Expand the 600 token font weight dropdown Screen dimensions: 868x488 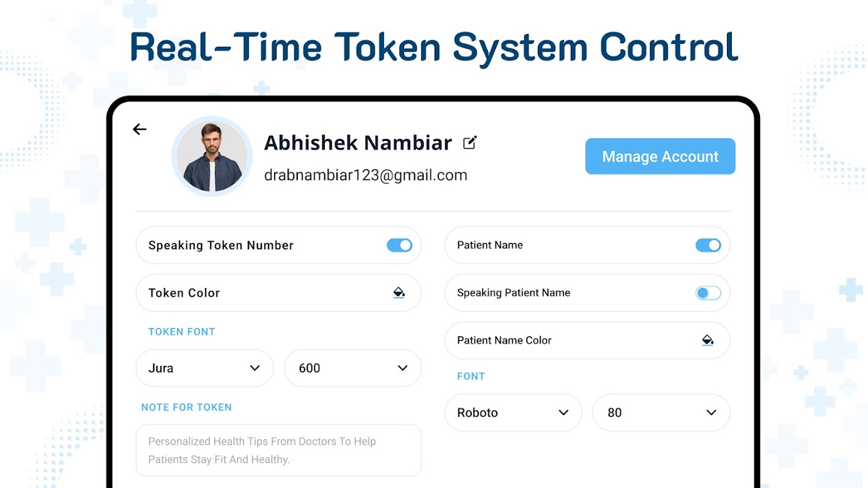[352, 368]
